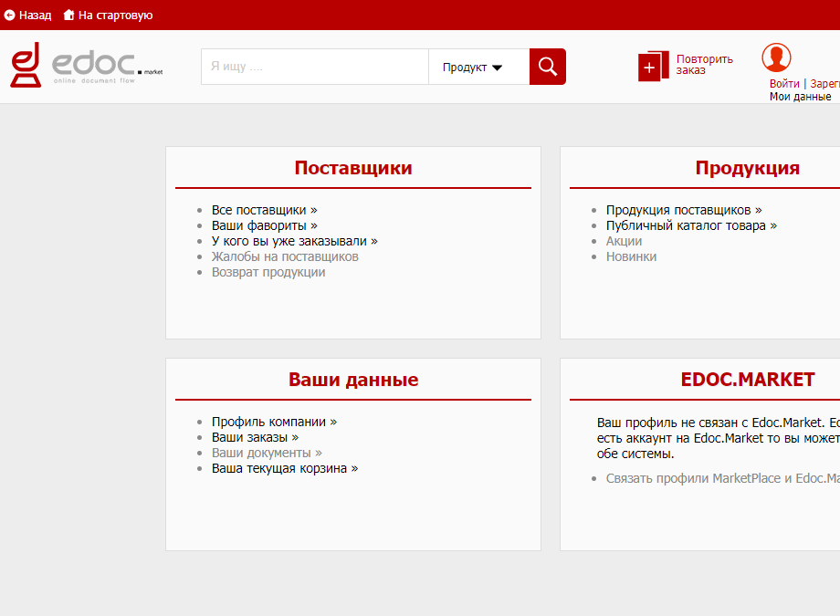Open the 'Все поставщики' link
This screenshot has width=840, height=616.
pyautogui.click(x=264, y=210)
